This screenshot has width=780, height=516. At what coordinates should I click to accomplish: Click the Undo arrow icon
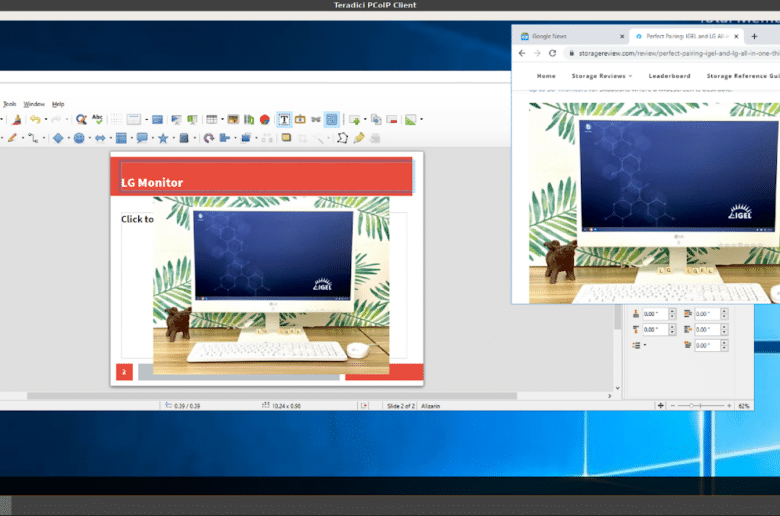(35, 119)
